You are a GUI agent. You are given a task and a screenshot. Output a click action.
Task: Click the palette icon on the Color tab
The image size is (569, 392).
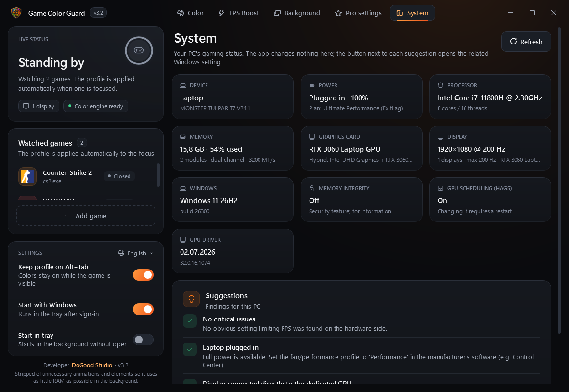[x=181, y=13]
